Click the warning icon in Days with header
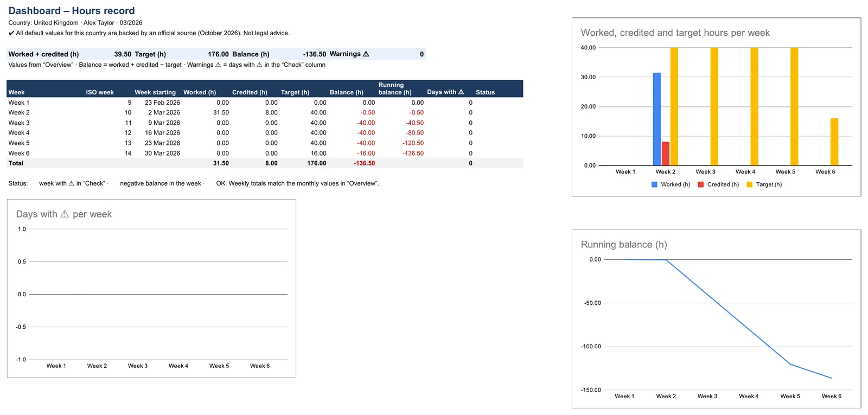The image size is (868, 415). (461, 92)
